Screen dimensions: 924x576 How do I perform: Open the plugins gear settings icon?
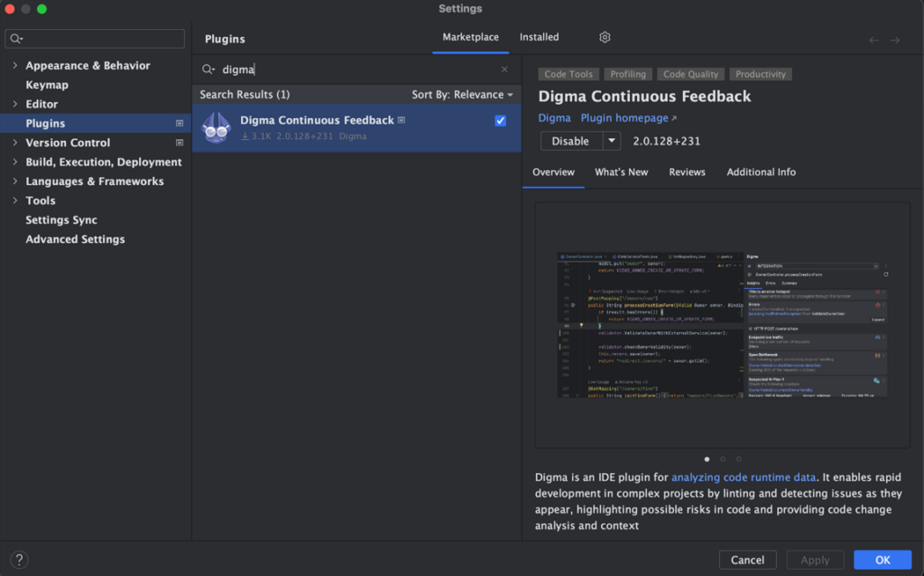[605, 37]
